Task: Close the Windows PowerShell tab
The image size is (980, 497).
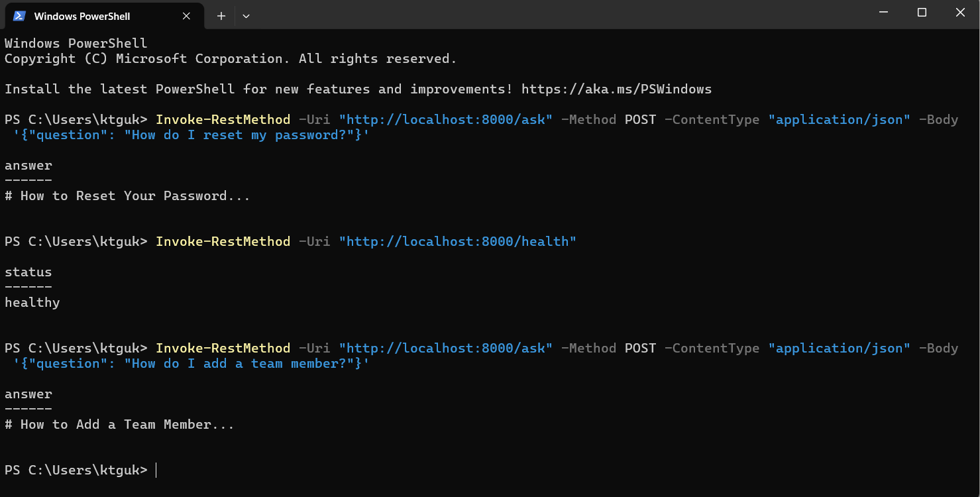Action: click(x=186, y=16)
